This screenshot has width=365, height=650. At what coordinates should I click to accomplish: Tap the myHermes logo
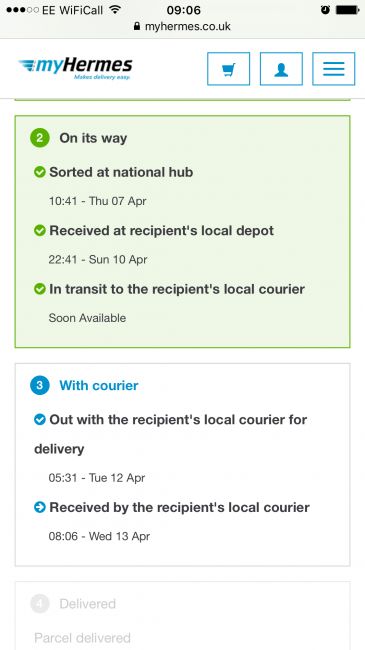click(75, 68)
